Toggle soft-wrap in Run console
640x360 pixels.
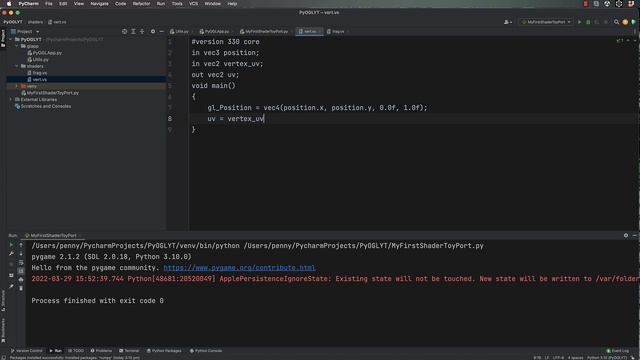coord(21,262)
